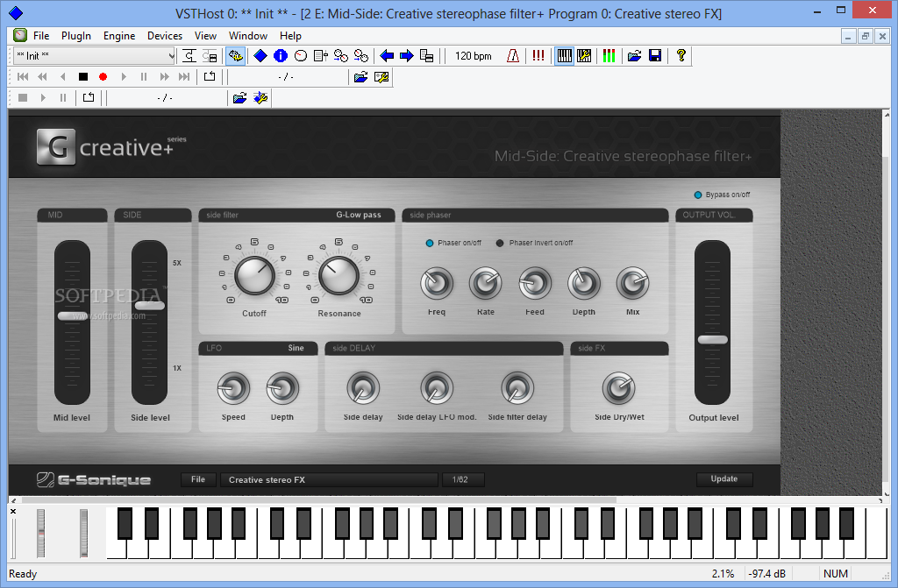Screen dimensions: 898x588
Task: Click the LFO Speed knob
Action: click(233, 389)
